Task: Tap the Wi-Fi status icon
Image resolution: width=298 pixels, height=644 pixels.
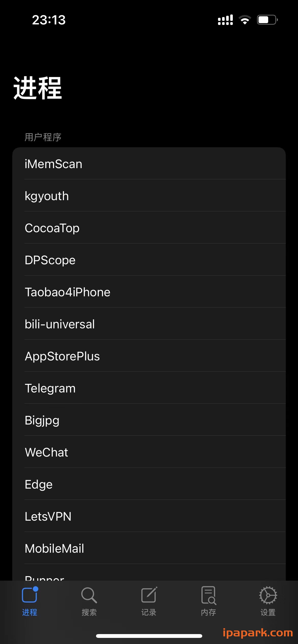Action: pyautogui.click(x=245, y=20)
